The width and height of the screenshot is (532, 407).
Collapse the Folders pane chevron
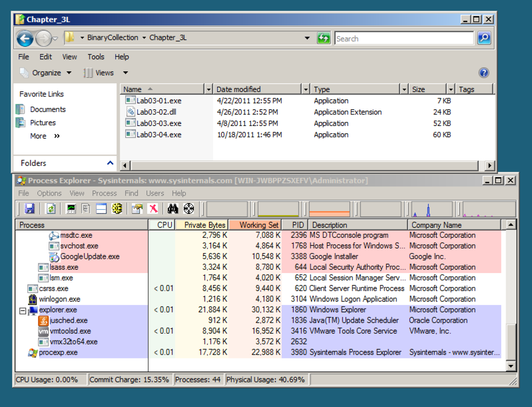coord(110,163)
